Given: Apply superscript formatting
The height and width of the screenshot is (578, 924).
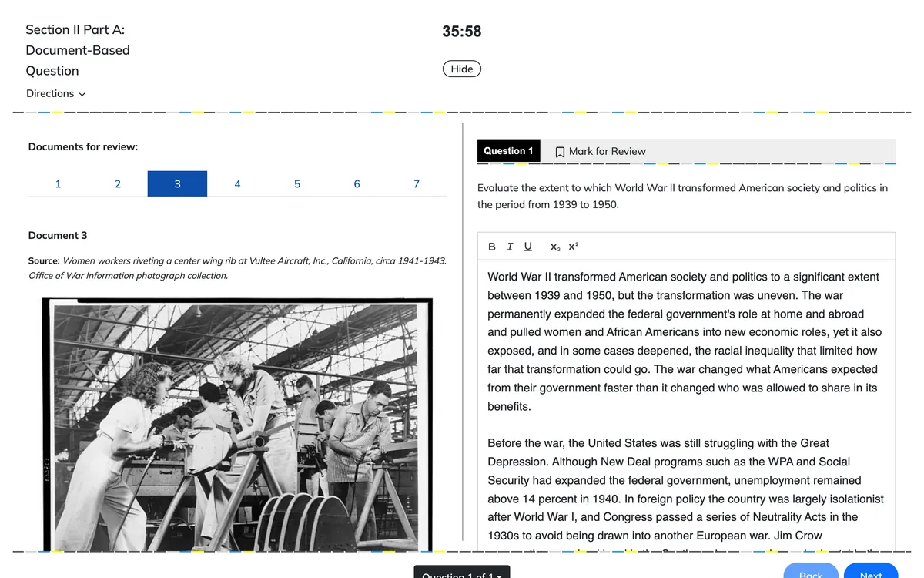Looking at the screenshot, I should coord(573,247).
